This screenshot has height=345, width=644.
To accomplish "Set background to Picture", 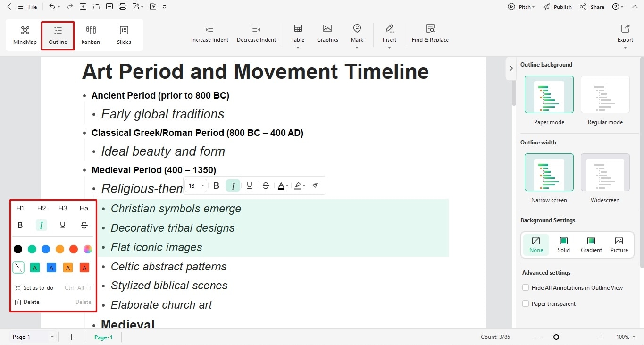I will [619, 244].
